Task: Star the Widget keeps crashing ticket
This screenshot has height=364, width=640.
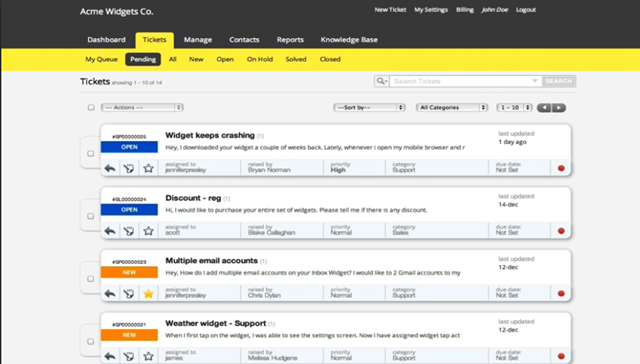Action: [149, 168]
